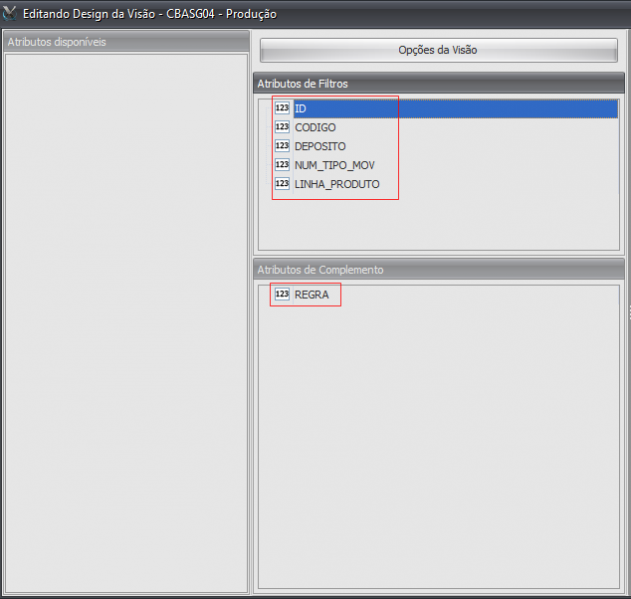Select the LINHA_PRODUTO attribute label
631x599 pixels.
[337, 184]
